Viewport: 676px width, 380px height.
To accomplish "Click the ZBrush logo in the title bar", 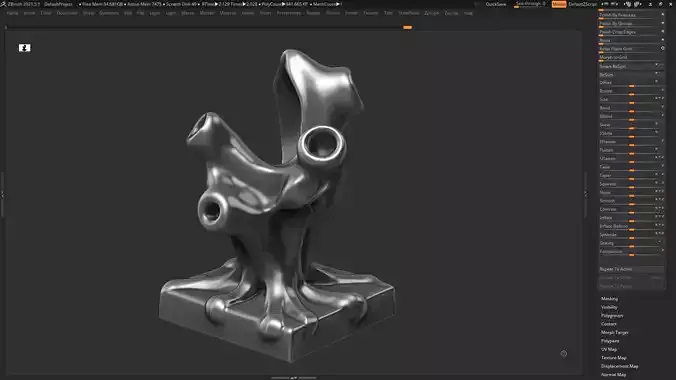I will pyautogui.click(x=3, y=4).
